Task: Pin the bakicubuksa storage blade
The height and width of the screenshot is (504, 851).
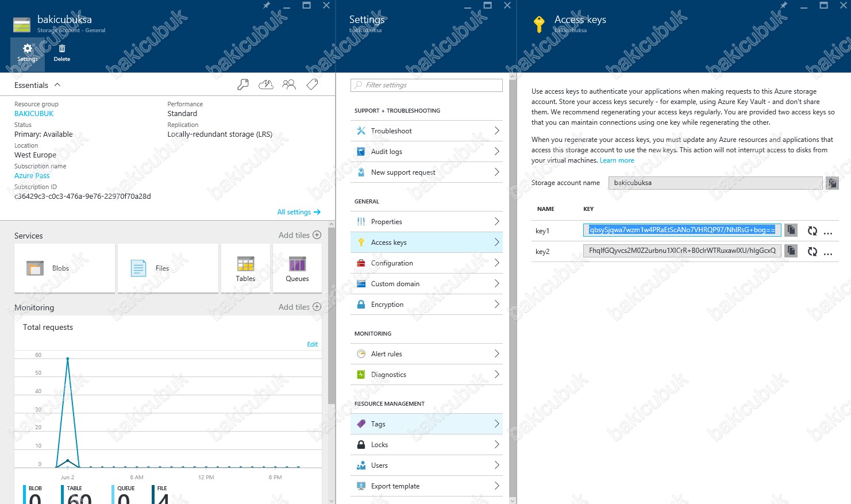Action: pos(266,5)
